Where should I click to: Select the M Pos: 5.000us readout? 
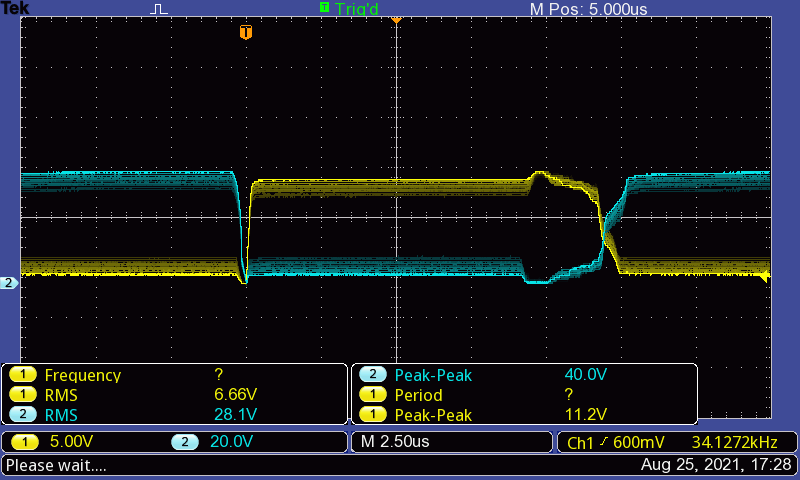point(588,9)
